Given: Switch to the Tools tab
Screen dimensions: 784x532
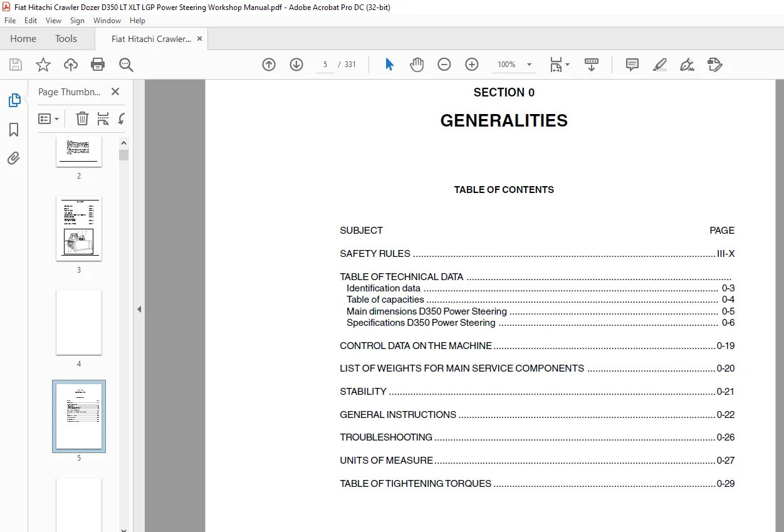Looking at the screenshot, I should (66, 38).
